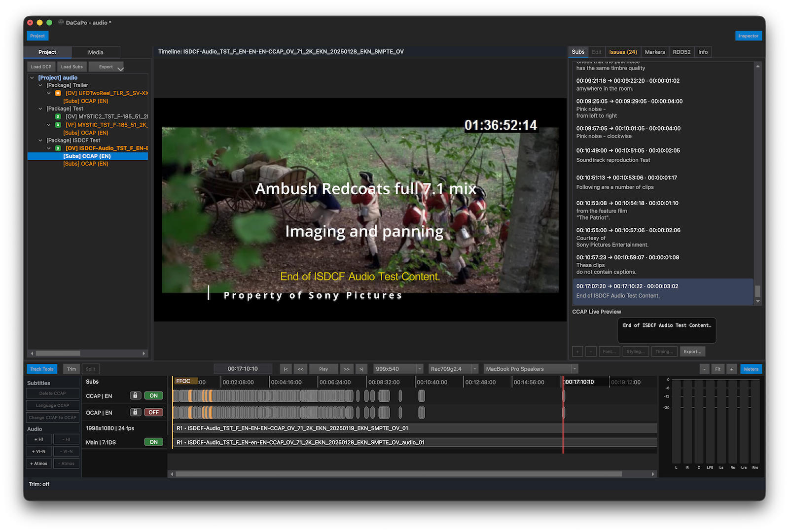Click the 00:17:10:10 timecode field
This screenshot has height=532, width=789.
[x=243, y=369]
